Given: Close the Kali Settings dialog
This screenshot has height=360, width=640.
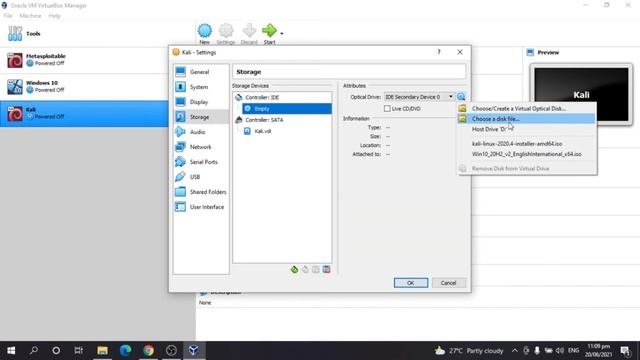Looking at the screenshot, I should point(460,52).
